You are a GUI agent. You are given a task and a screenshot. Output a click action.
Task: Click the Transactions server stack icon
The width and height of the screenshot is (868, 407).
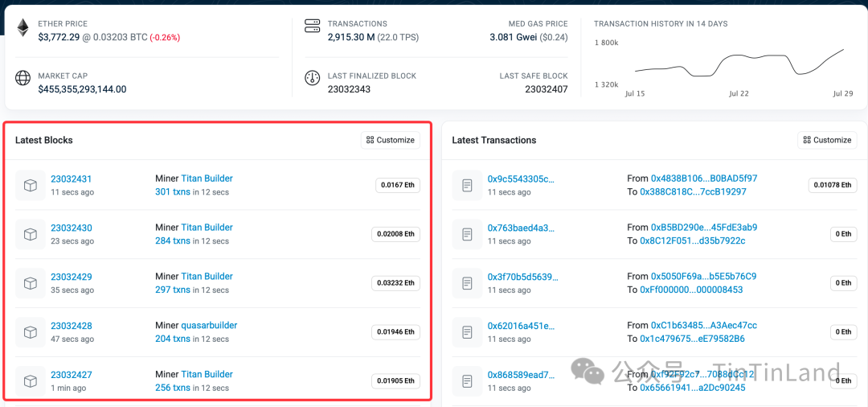pyautogui.click(x=313, y=26)
